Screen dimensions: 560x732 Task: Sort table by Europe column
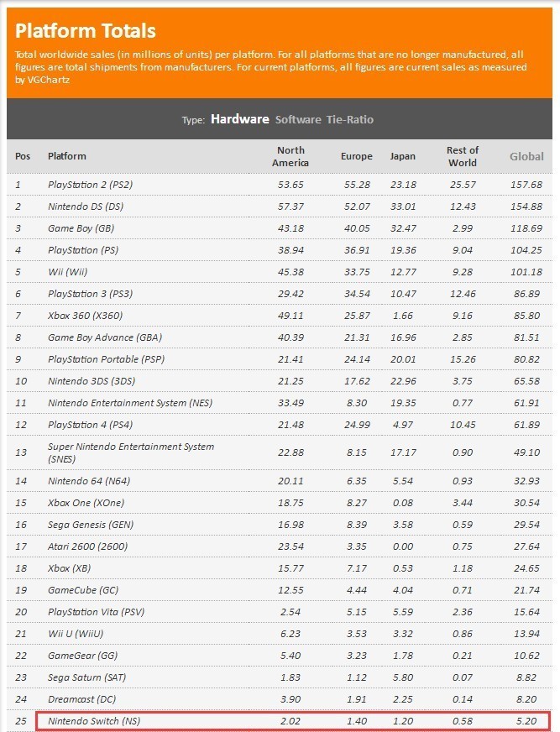pos(356,156)
